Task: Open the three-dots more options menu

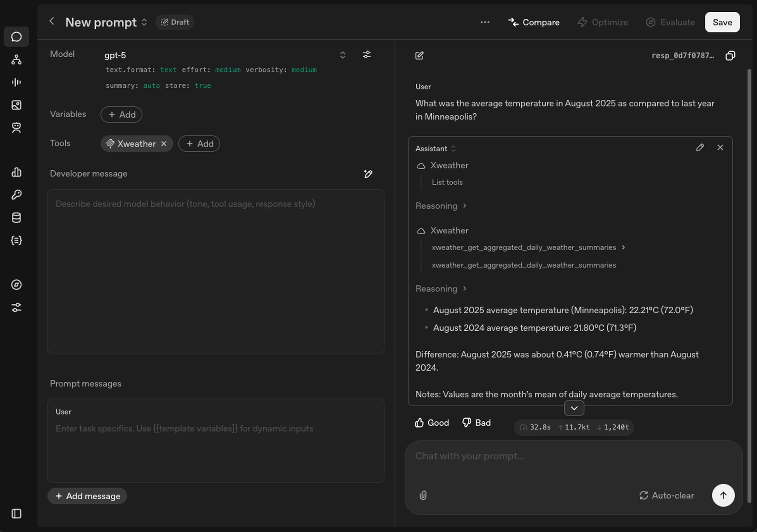Action: [485, 22]
